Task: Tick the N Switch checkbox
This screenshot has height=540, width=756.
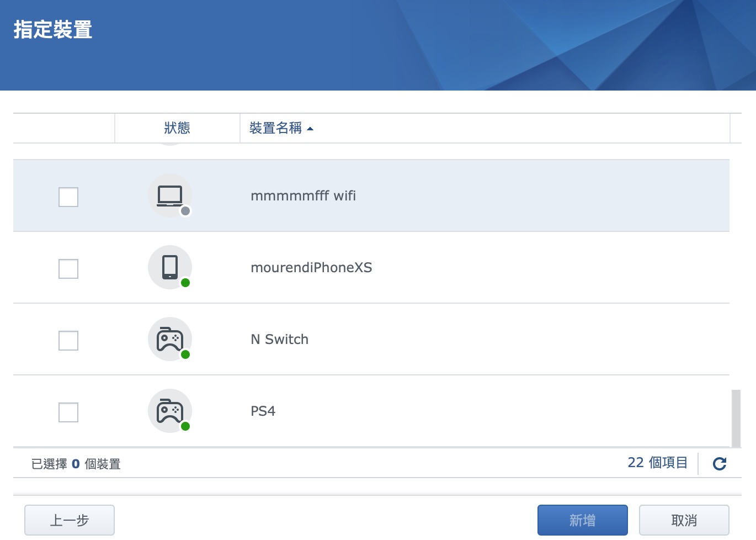Action: [x=68, y=341]
